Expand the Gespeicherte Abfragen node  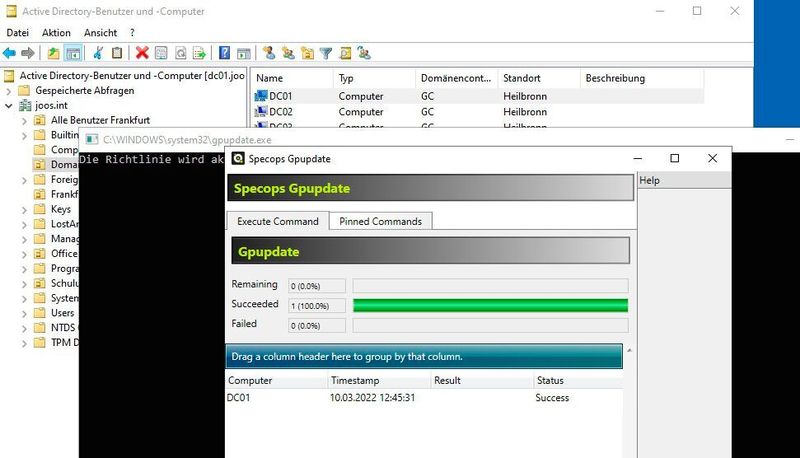[x=9, y=91]
